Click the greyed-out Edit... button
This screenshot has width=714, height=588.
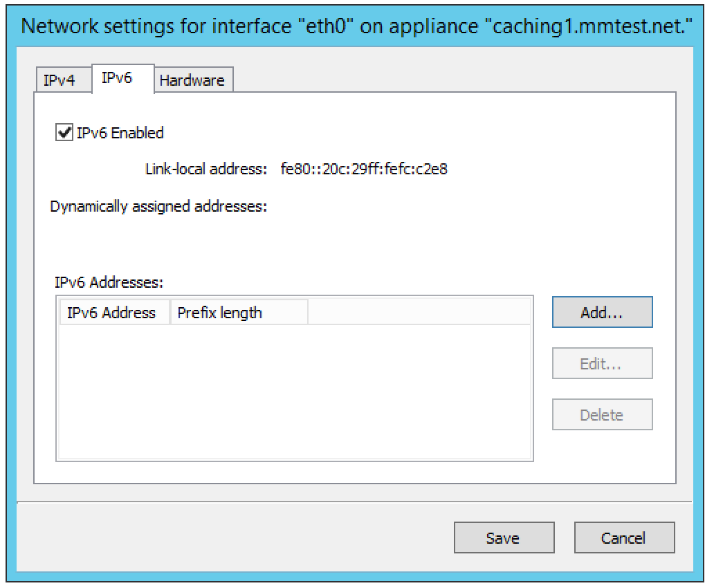602,363
